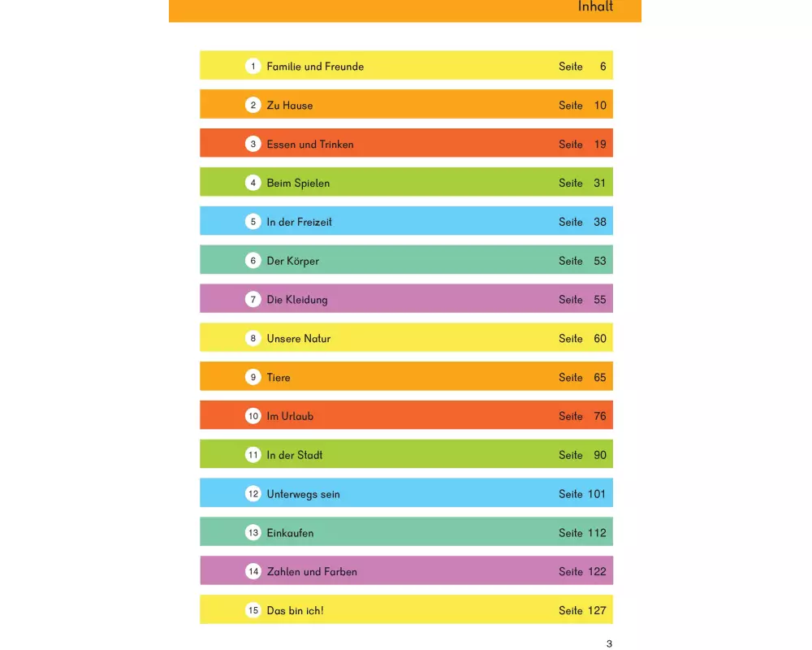Click 'Seite 76' for Im Urlaub

pos(582,416)
